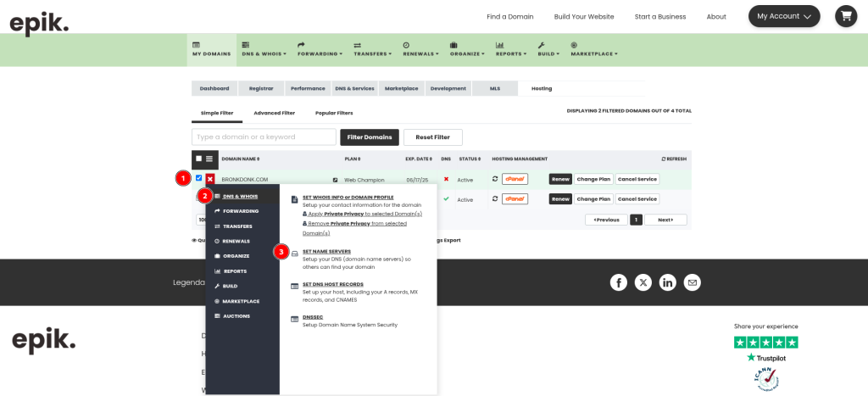Click the SET WHOIS INFO or DOMAIN PROFILE link
868x396 pixels.
[x=348, y=198]
